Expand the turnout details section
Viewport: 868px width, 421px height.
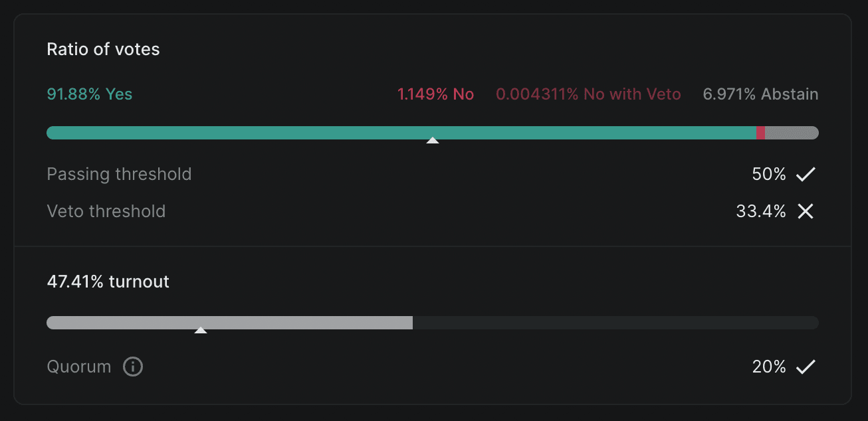tap(108, 282)
